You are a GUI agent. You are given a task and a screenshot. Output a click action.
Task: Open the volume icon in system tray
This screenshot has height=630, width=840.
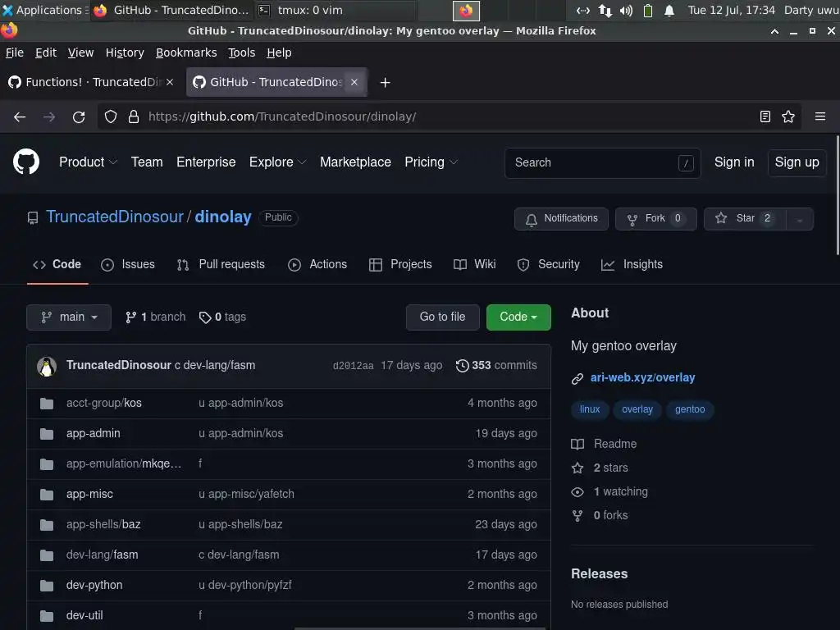click(x=626, y=10)
